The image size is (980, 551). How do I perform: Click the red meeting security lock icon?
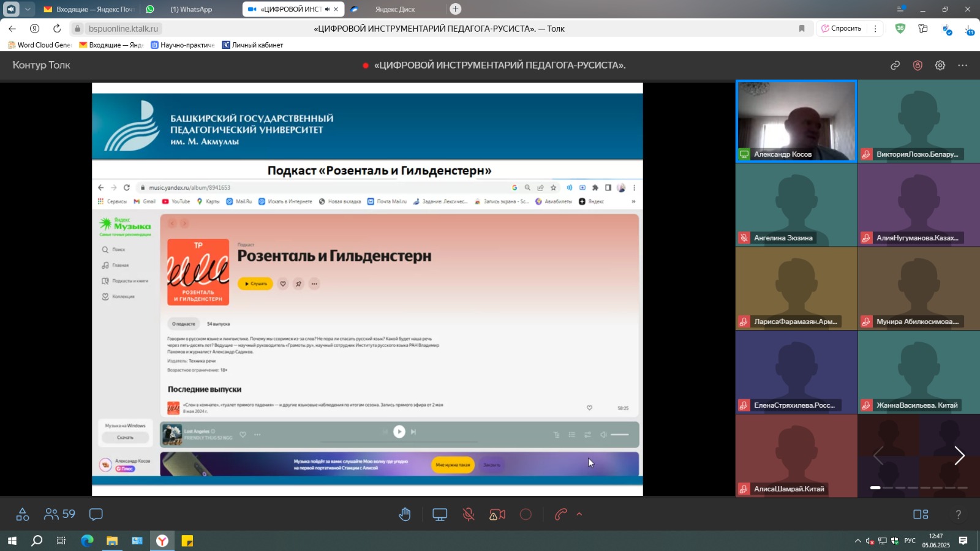tap(918, 66)
